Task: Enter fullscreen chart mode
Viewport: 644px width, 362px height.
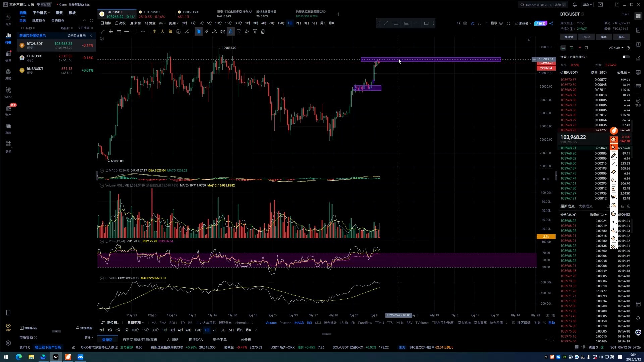Action: tap(508, 23)
